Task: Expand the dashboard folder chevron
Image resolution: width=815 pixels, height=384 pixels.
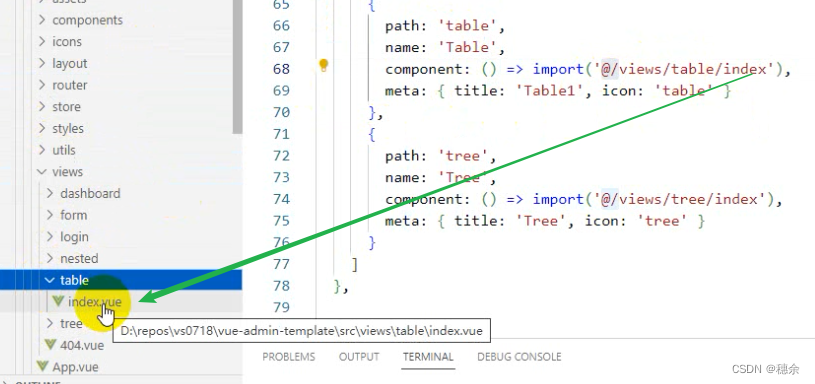Action: [50, 193]
